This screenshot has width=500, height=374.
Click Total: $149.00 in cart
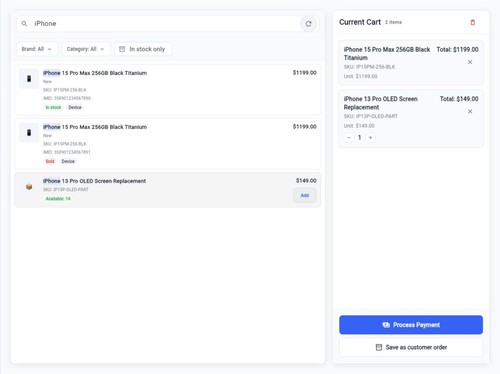pos(459,99)
